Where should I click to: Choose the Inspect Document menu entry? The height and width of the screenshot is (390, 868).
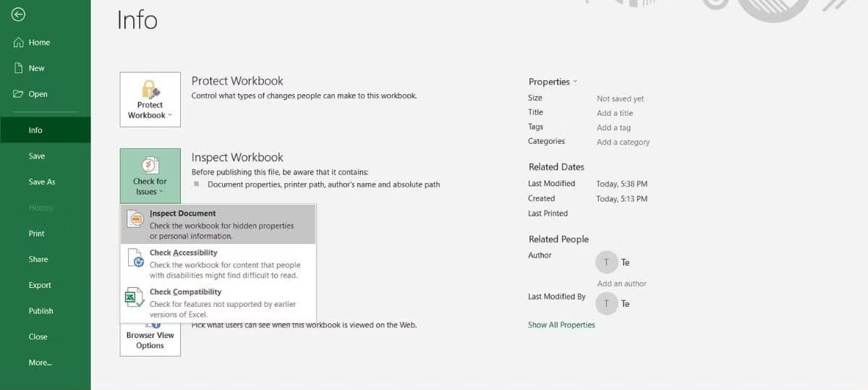(218, 224)
